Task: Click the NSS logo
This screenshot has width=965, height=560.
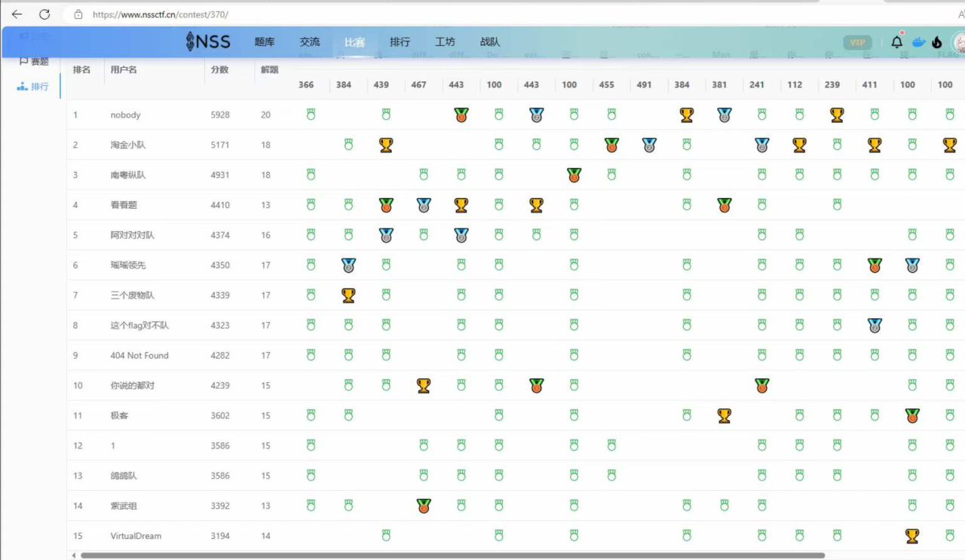Action: point(208,42)
